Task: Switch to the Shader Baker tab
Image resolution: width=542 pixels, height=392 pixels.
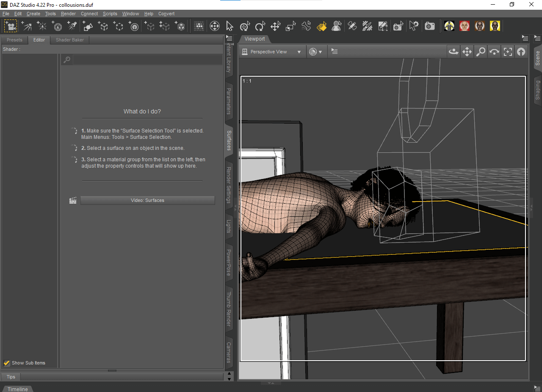Action: tap(70, 40)
